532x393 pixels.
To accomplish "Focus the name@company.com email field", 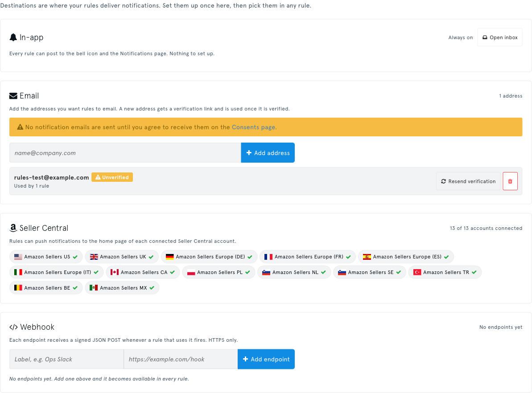I will pos(125,153).
